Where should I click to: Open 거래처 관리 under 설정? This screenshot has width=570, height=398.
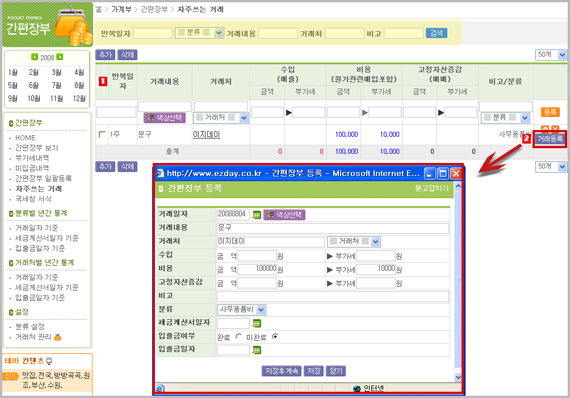pyautogui.click(x=33, y=337)
